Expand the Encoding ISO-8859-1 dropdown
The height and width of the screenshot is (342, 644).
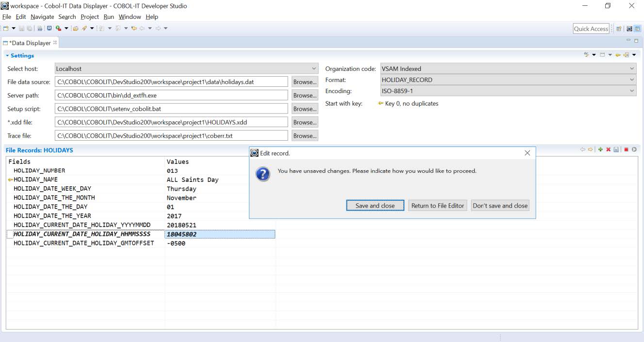click(631, 91)
